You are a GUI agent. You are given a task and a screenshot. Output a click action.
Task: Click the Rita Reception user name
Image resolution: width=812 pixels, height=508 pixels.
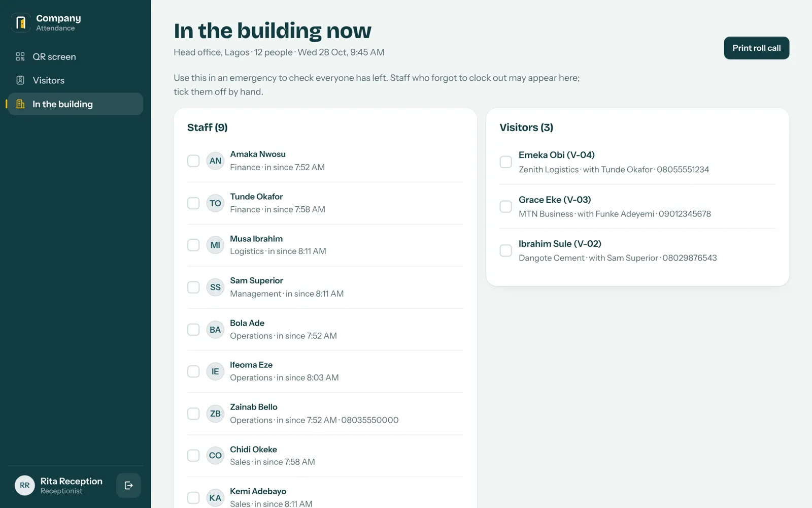click(72, 481)
